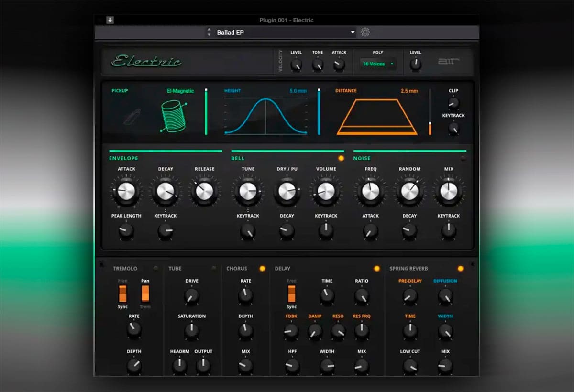Select the green El-Magnetic coil pickup icon
574x392 pixels.
pos(175,116)
